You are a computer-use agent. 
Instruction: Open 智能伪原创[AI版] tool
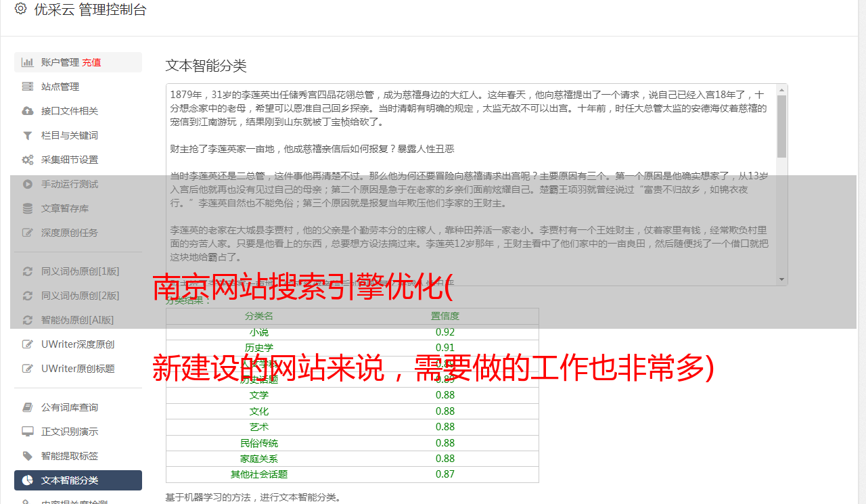[78, 320]
